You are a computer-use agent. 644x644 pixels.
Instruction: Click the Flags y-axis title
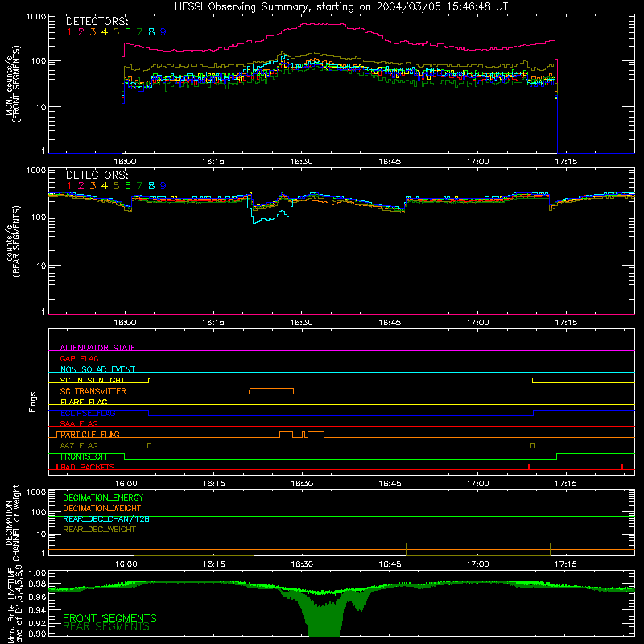pos(33,402)
